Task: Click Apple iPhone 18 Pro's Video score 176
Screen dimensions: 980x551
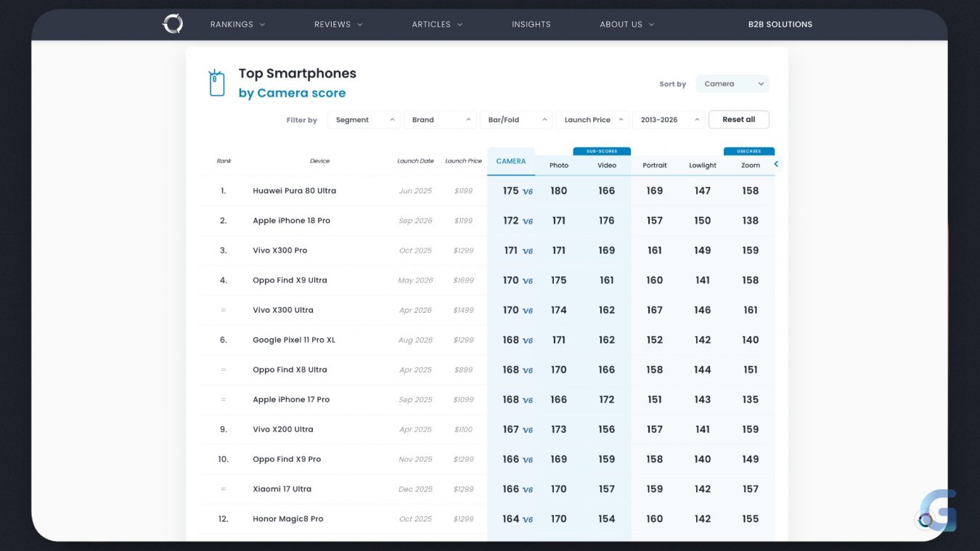Action: (x=607, y=221)
